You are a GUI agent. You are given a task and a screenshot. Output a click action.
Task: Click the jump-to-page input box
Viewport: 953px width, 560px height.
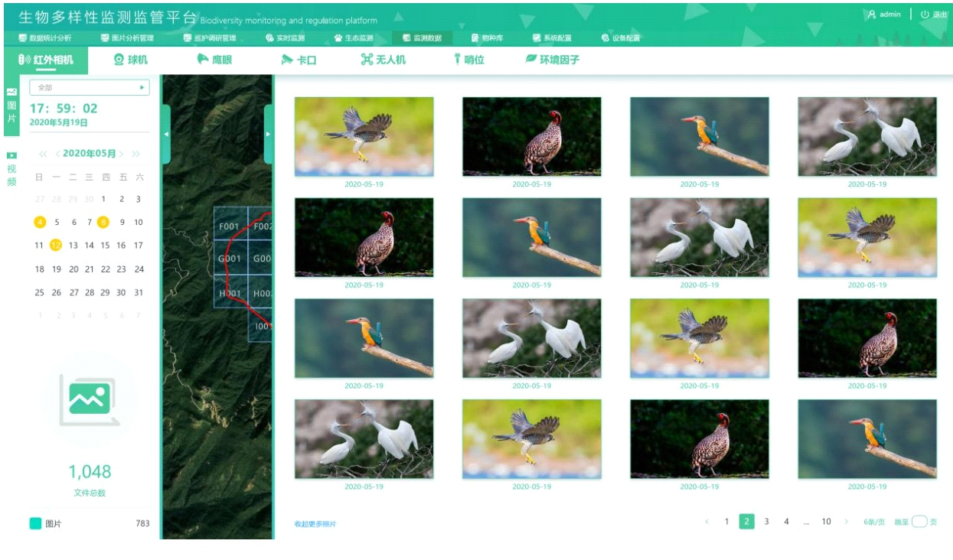[919, 522]
